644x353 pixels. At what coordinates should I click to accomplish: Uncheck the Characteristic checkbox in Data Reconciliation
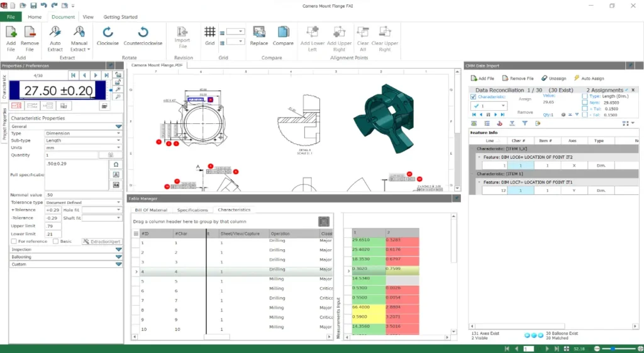[x=474, y=97]
